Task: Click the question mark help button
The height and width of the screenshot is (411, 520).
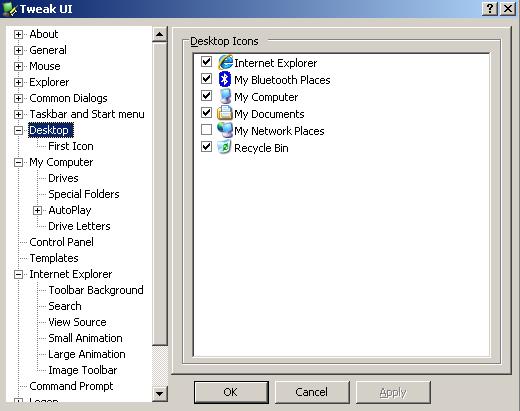Action: coord(490,8)
